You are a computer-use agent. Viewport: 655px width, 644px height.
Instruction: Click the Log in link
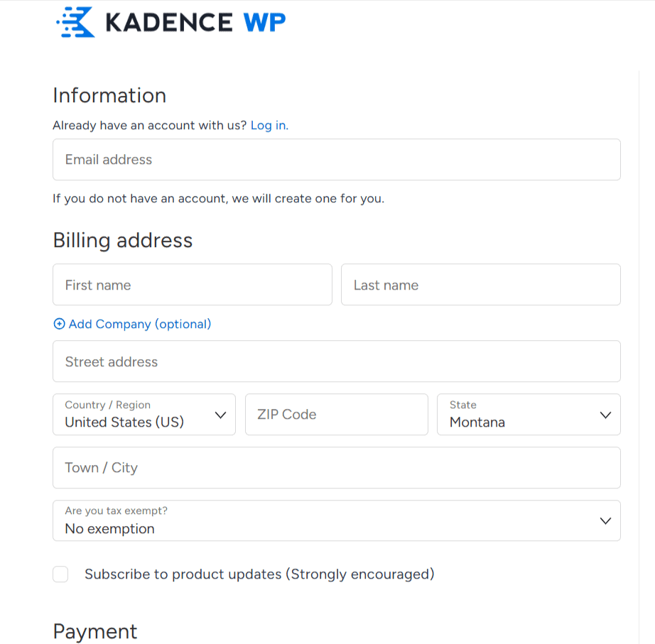pos(269,125)
